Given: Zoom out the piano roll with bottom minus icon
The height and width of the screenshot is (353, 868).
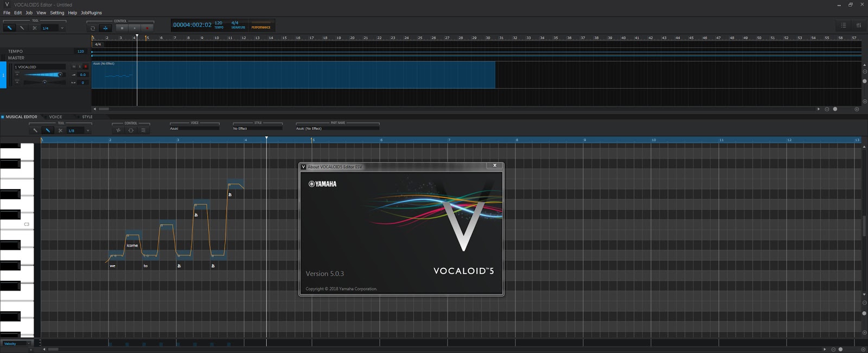Looking at the screenshot, I should pyautogui.click(x=834, y=349).
